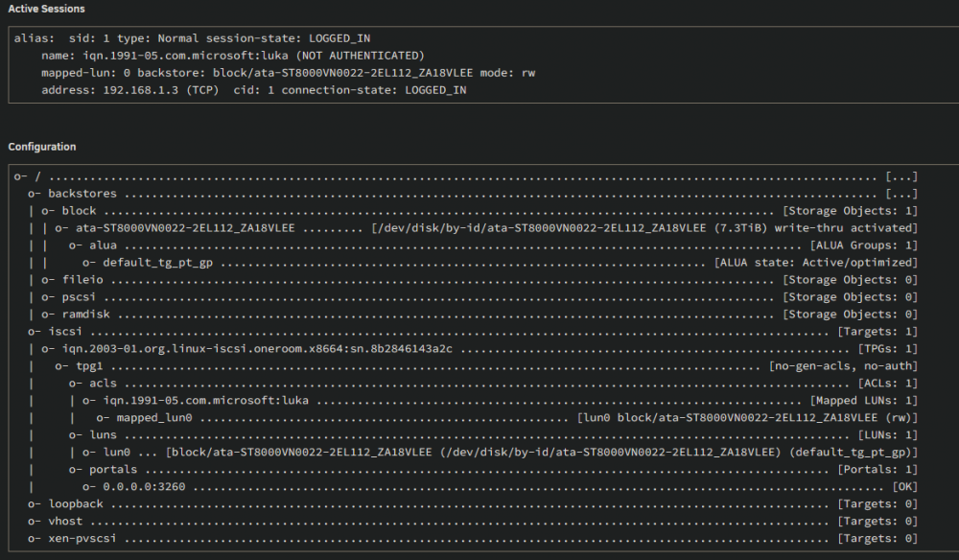Select the 'fileio' backstore row
This screenshot has height=560, width=959.
(x=479, y=279)
